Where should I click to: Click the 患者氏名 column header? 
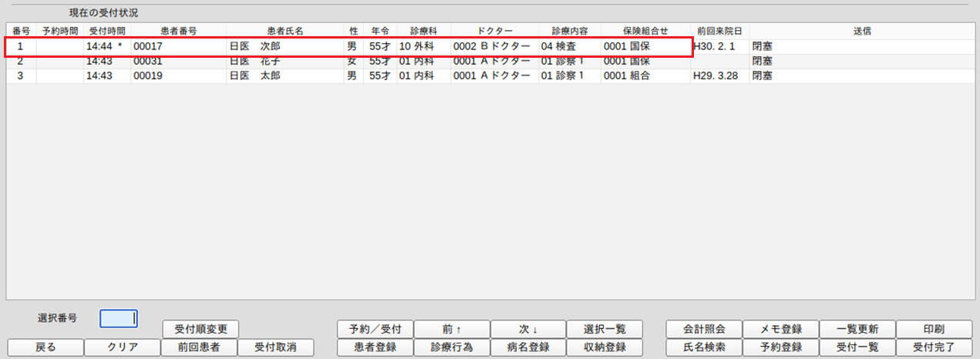pos(285,31)
